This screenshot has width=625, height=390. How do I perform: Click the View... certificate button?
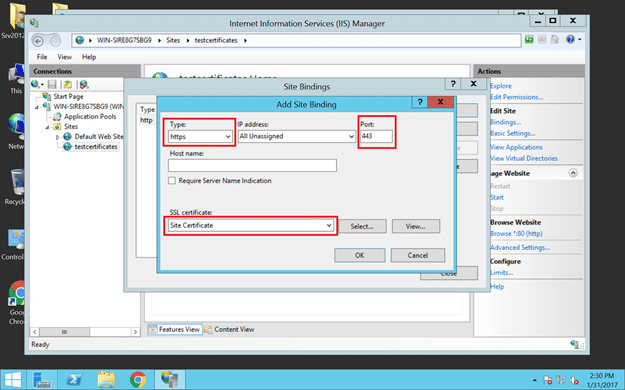click(416, 226)
